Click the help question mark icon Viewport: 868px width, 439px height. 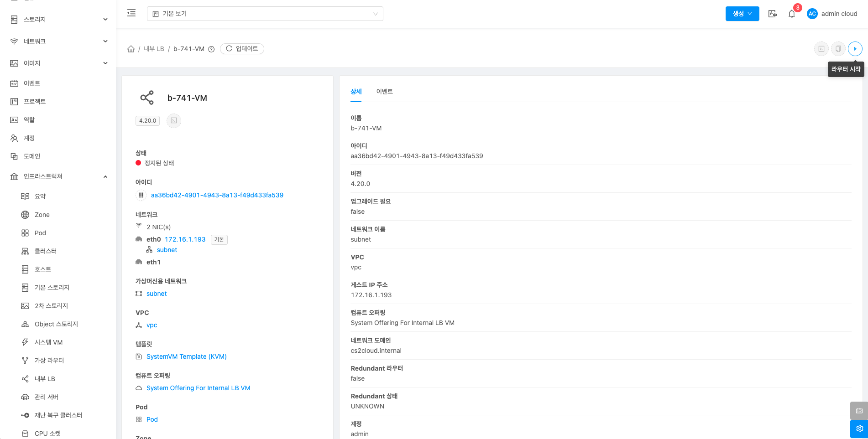pyautogui.click(x=211, y=49)
